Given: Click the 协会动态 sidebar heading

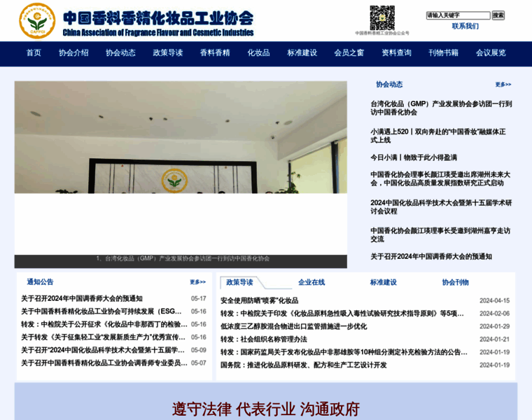Looking at the screenshot, I should click(x=389, y=85).
